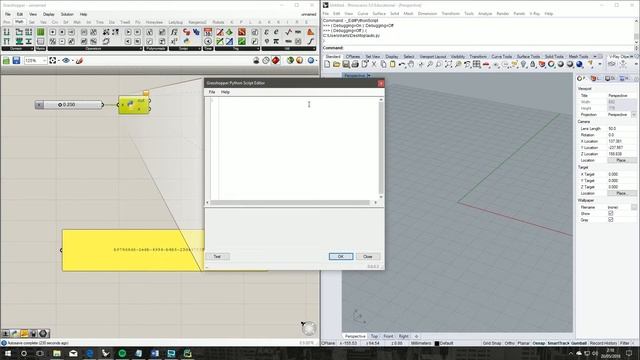Toggle Record History in Rhino status bar

[x=603, y=343]
